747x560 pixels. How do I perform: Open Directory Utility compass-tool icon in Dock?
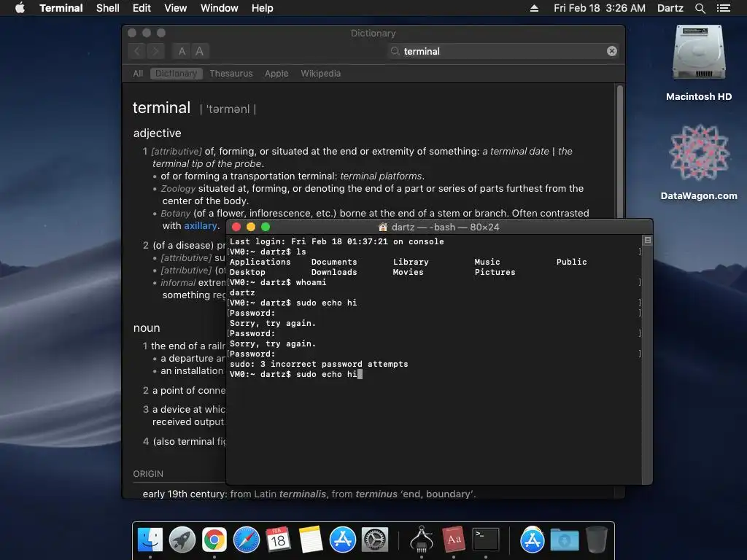pos(422,540)
